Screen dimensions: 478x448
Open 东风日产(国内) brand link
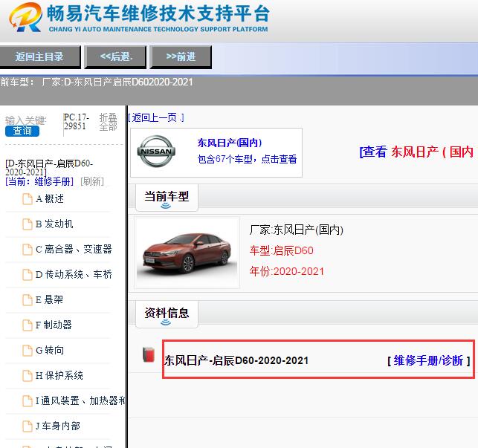pyautogui.click(x=230, y=143)
